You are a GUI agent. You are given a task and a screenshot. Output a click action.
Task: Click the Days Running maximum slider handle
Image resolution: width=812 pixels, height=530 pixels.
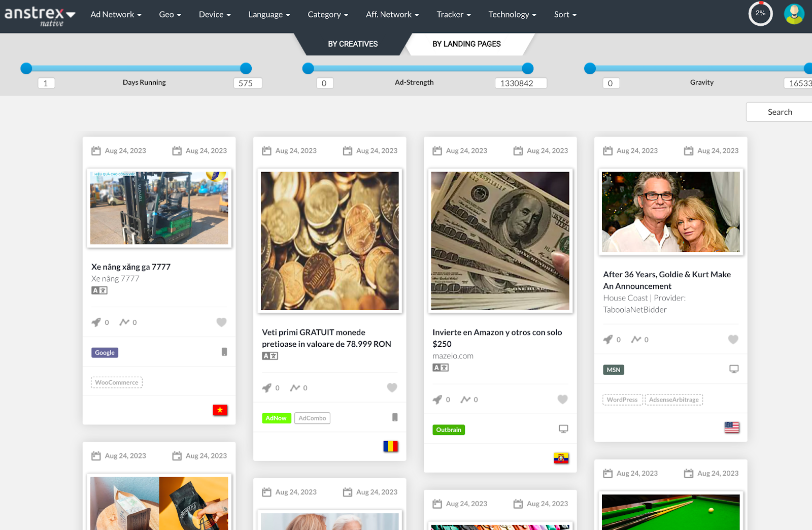246,69
